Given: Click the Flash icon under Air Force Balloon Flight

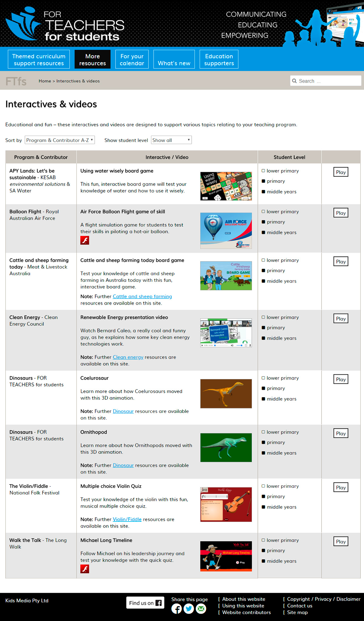Looking at the screenshot, I should [85, 240].
